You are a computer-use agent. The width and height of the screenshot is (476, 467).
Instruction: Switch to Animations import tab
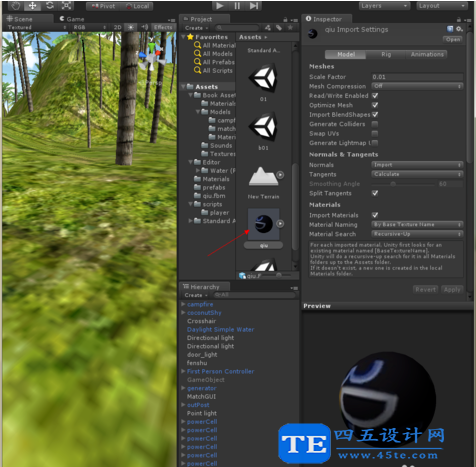click(x=427, y=54)
